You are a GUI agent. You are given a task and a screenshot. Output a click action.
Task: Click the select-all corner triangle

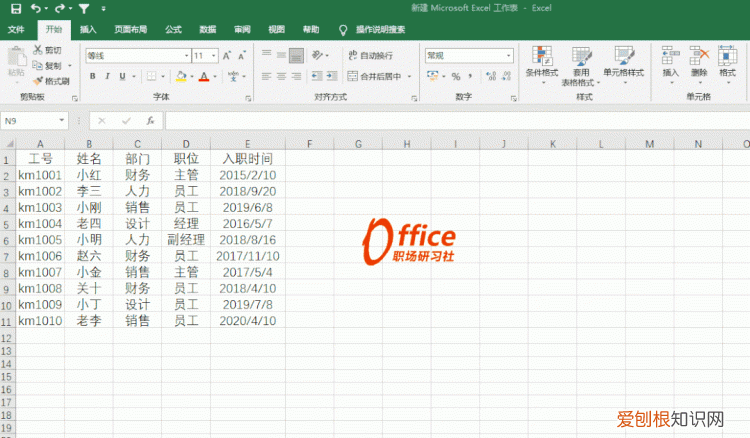pos(8,143)
